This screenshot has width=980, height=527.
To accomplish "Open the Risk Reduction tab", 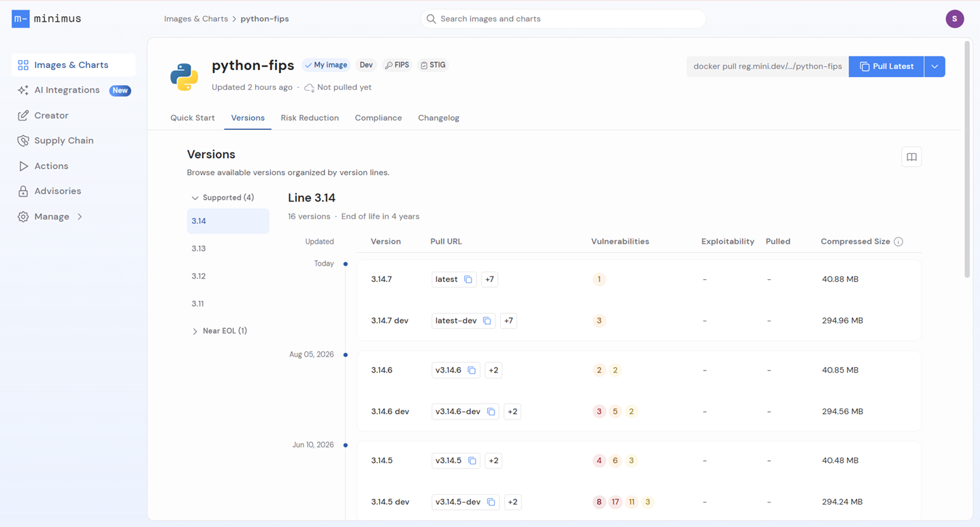I will 310,118.
